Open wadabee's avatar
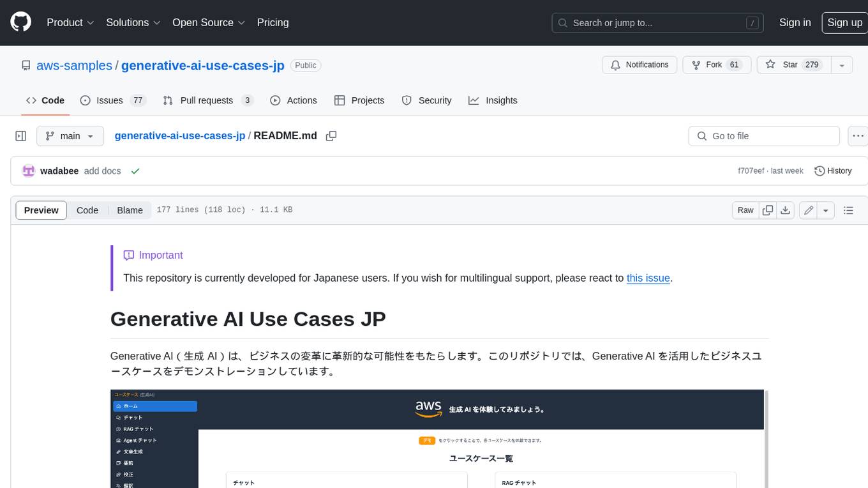Viewport: 868px width, 488px height. (29, 171)
